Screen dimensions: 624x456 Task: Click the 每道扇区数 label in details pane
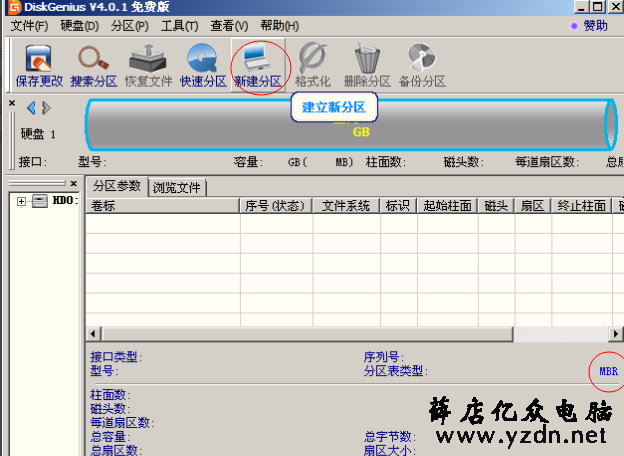122,423
